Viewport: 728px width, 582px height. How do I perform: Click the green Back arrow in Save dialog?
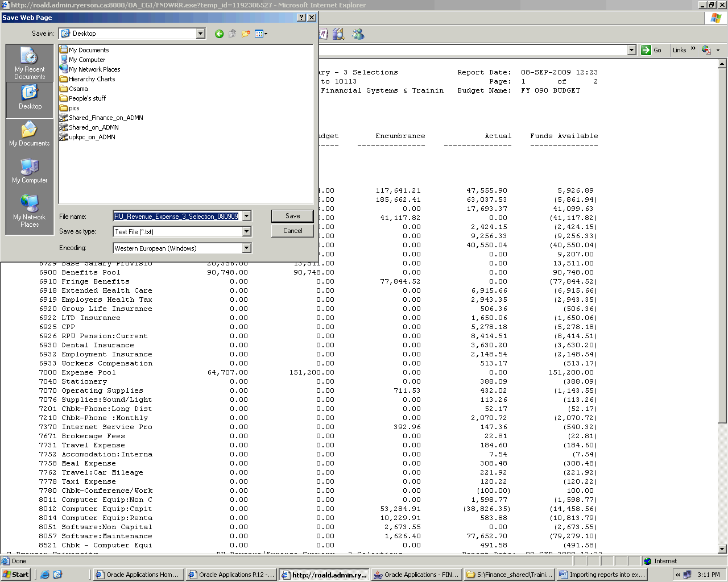pyautogui.click(x=219, y=34)
